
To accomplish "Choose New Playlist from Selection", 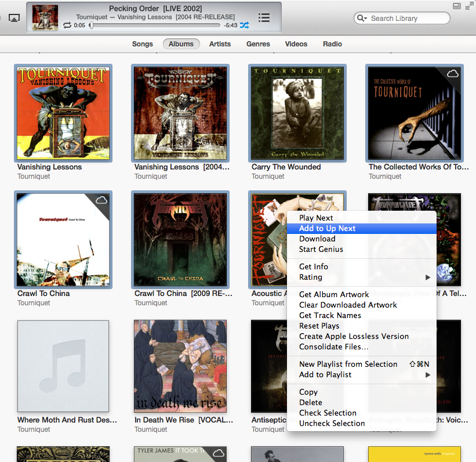I will click(362, 364).
